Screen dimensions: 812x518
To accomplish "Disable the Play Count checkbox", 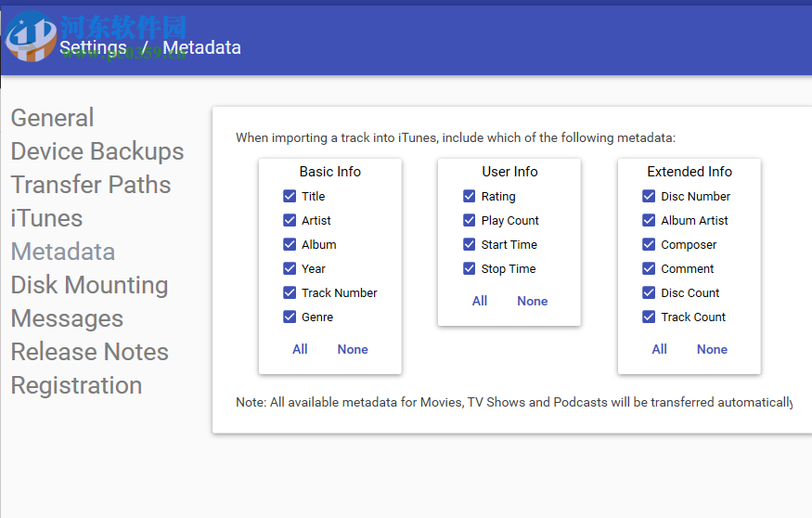I will pos(470,221).
